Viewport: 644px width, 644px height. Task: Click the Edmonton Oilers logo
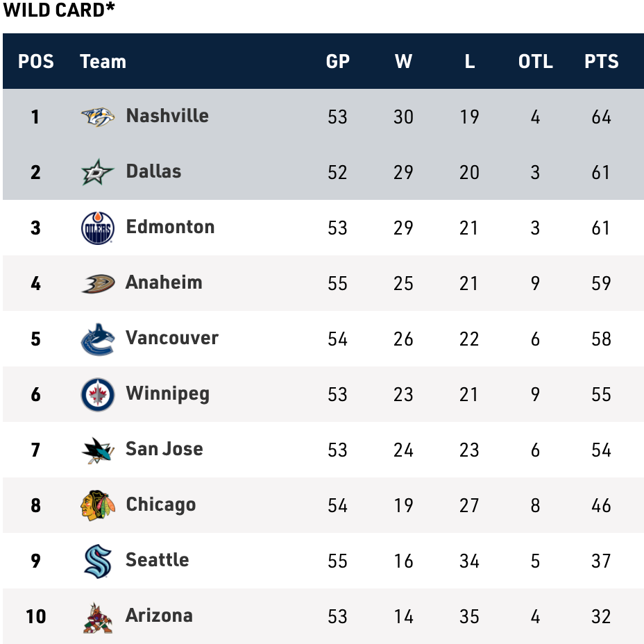98,228
